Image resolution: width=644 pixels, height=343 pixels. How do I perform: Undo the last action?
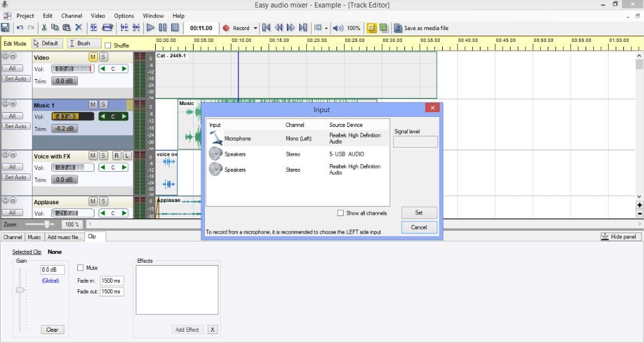pyautogui.click(x=19, y=28)
